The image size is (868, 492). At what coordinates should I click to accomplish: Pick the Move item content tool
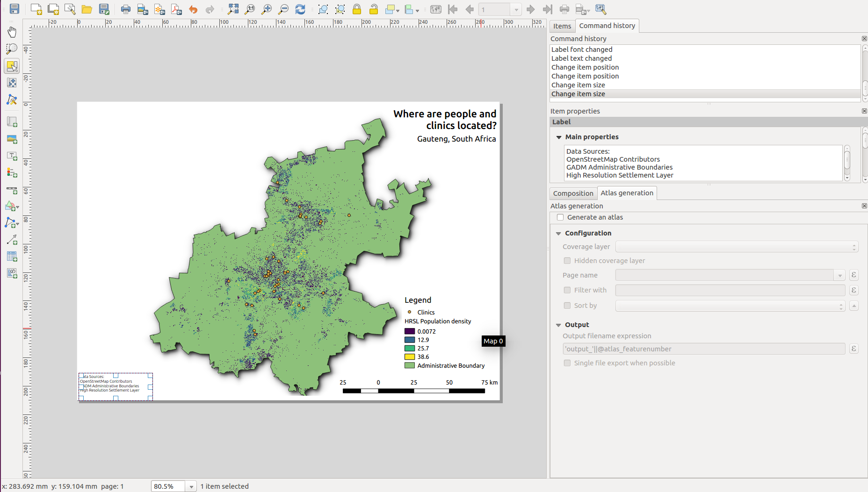click(12, 83)
